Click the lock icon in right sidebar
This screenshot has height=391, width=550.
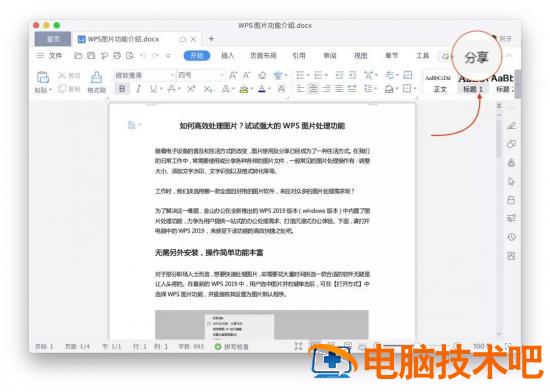511,200
